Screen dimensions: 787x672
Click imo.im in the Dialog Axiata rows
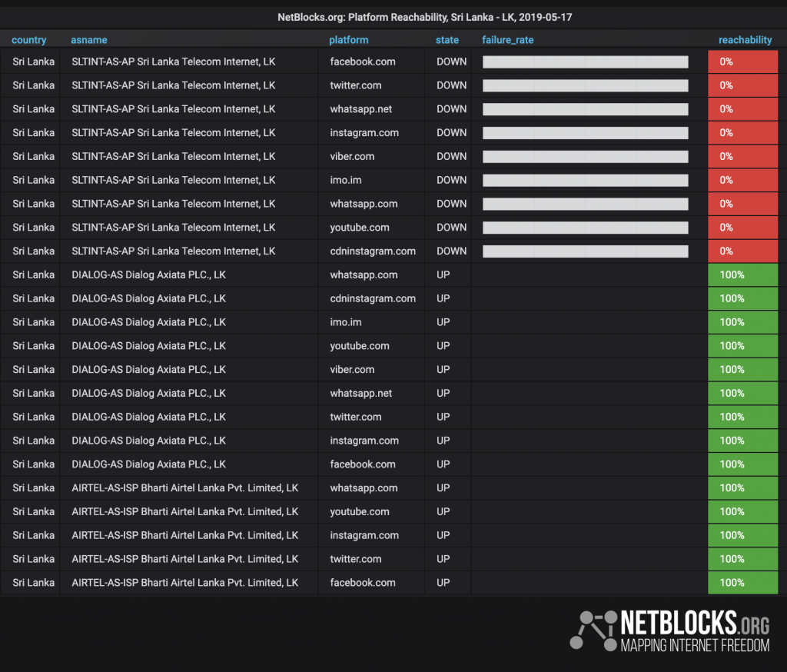345,322
